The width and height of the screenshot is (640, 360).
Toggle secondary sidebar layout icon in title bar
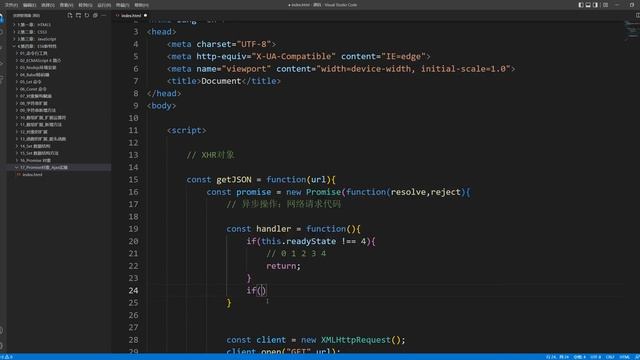[596, 5]
